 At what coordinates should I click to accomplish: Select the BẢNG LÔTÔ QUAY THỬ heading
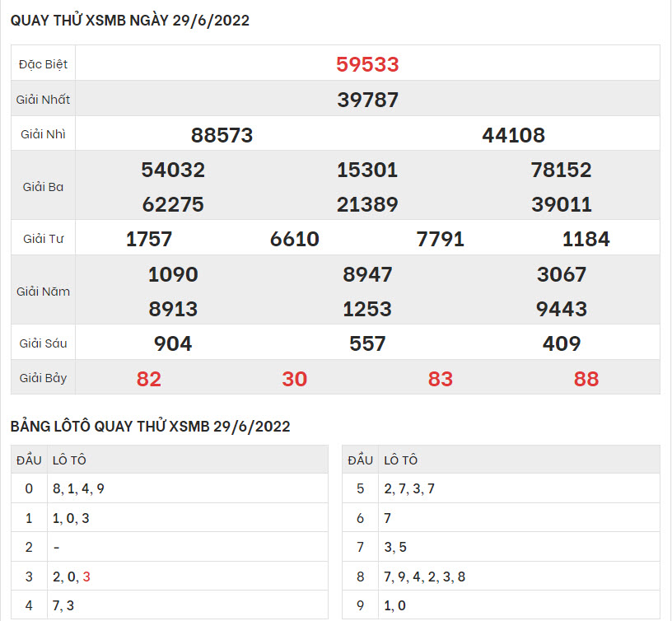(150, 426)
